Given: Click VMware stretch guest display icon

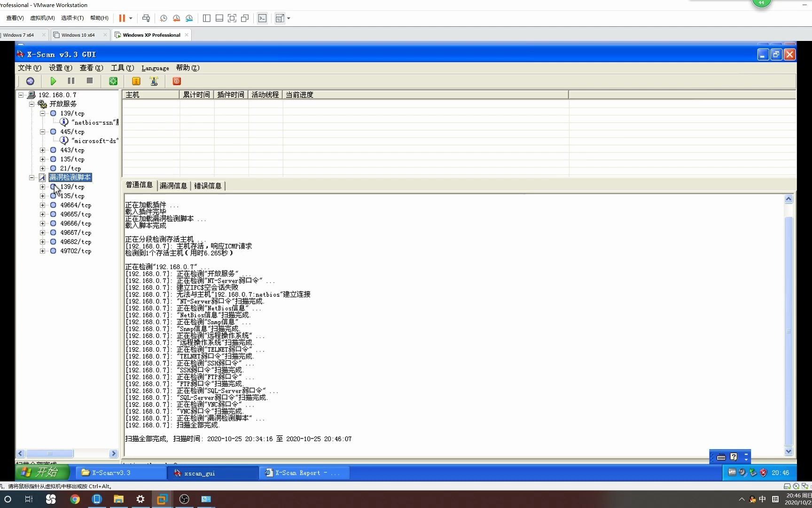Looking at the screenshot, I should coord(280,18).
